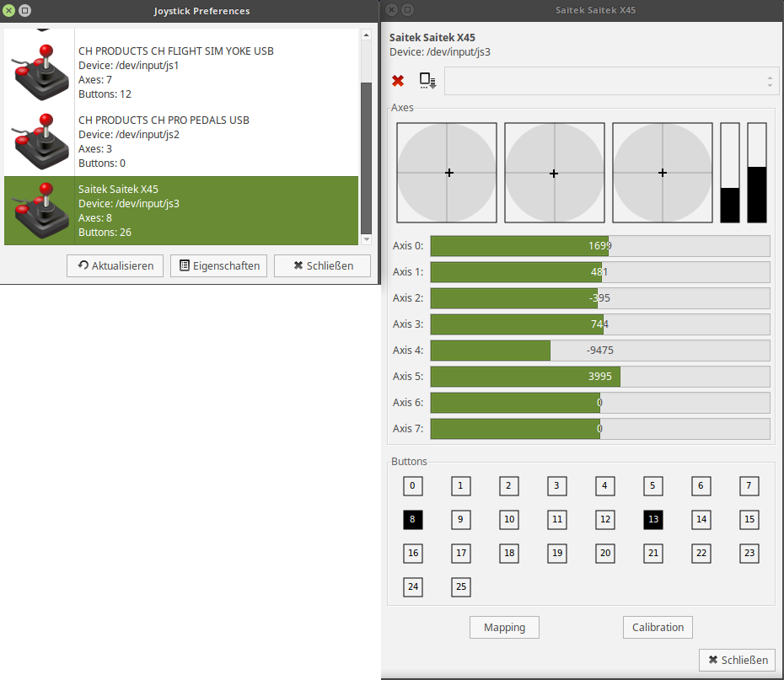Click the Axis 3 bar showing 744
The height and width of the screenshot is (680, 784).
[600, 324]
